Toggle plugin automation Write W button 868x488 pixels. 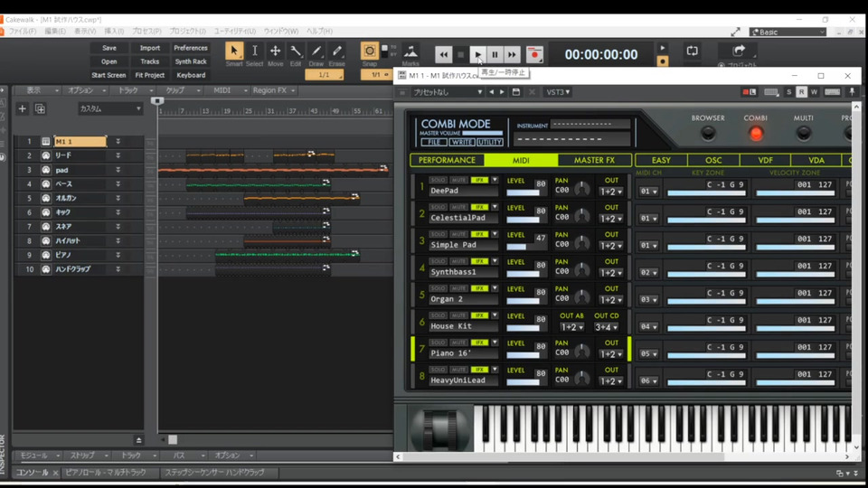coord(814,92)
